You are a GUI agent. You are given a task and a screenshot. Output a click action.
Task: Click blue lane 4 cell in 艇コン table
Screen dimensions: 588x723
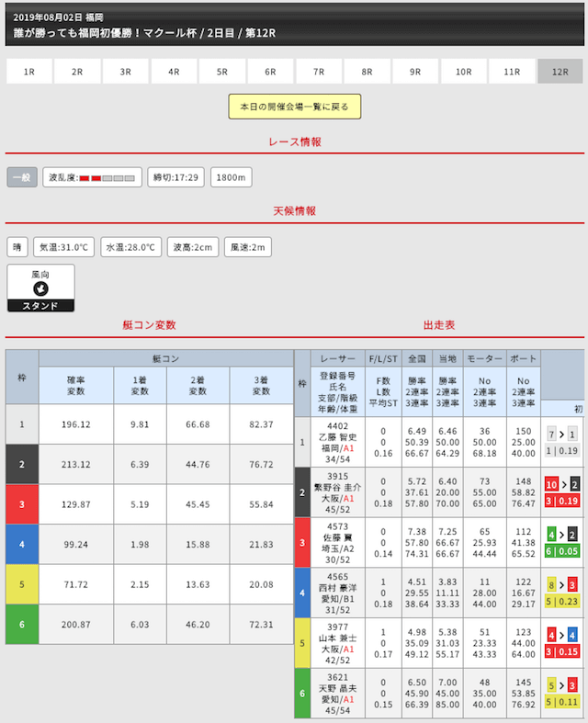pyautogui.click(x=22, y=545)
